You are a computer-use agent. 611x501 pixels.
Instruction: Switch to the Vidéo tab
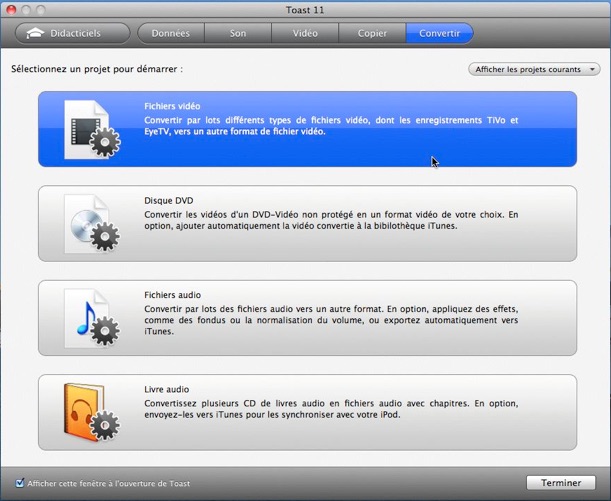305,33
